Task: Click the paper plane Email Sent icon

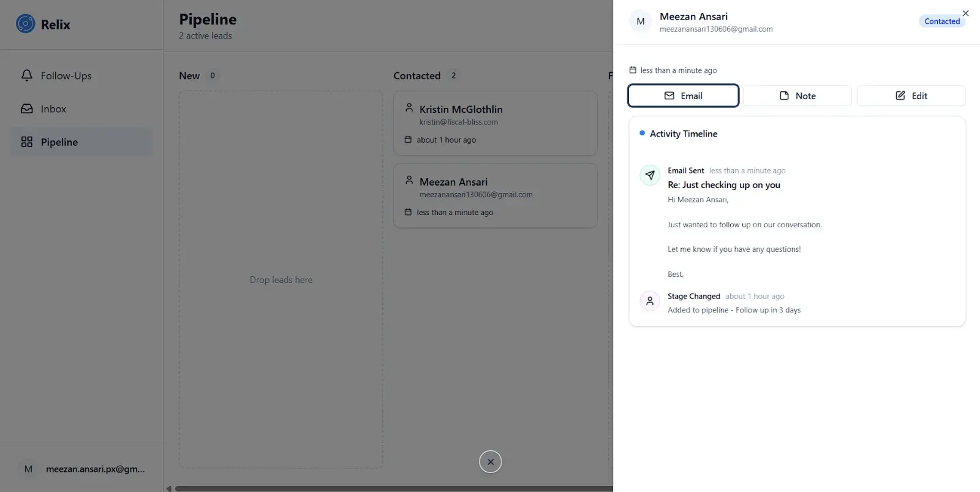Action: click(x=650, y=175)
